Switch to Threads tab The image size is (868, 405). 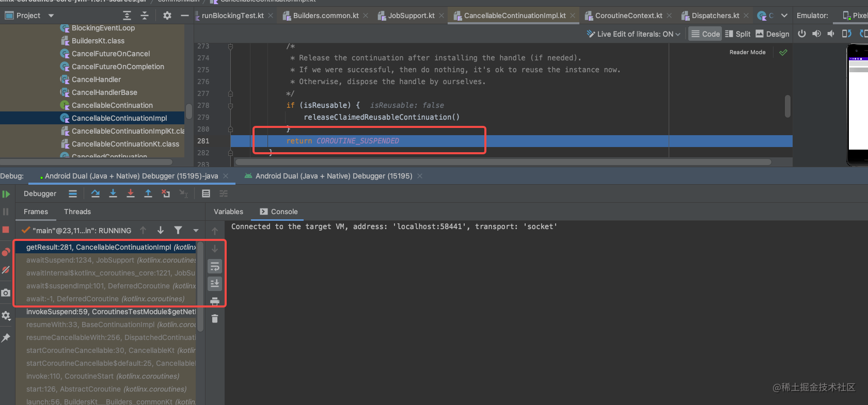[77, 212]
